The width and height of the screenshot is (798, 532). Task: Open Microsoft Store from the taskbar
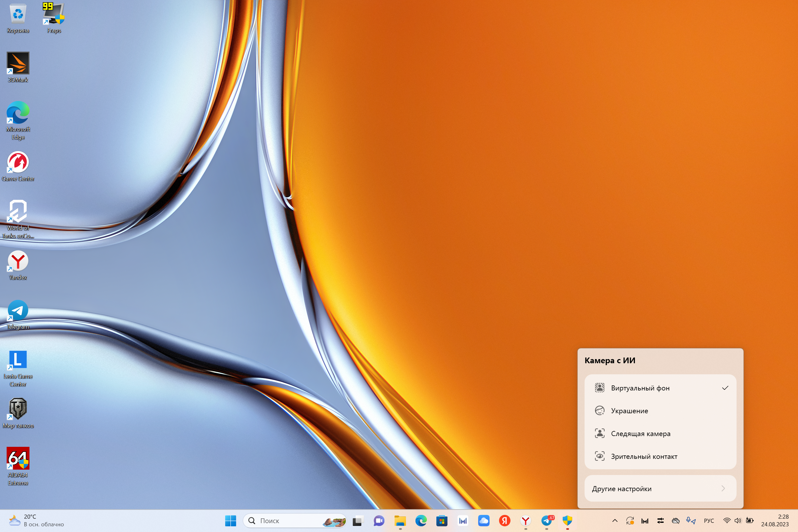click(x=442, y=521)
